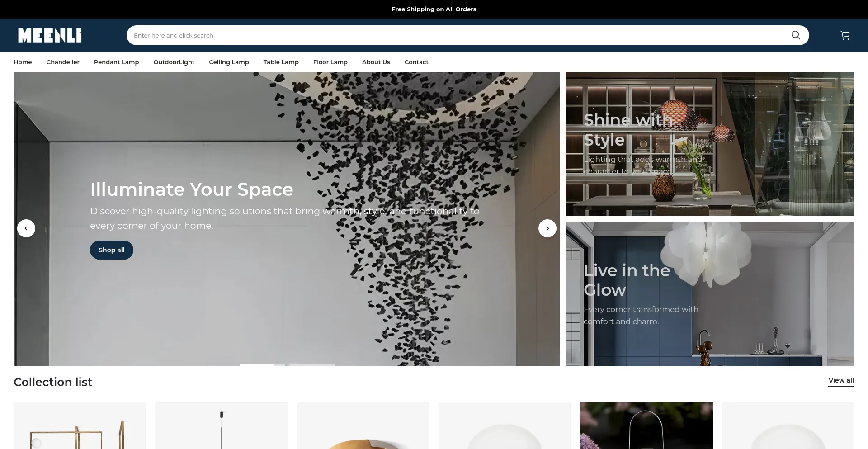Visit the About Us page

coord(376,62)
